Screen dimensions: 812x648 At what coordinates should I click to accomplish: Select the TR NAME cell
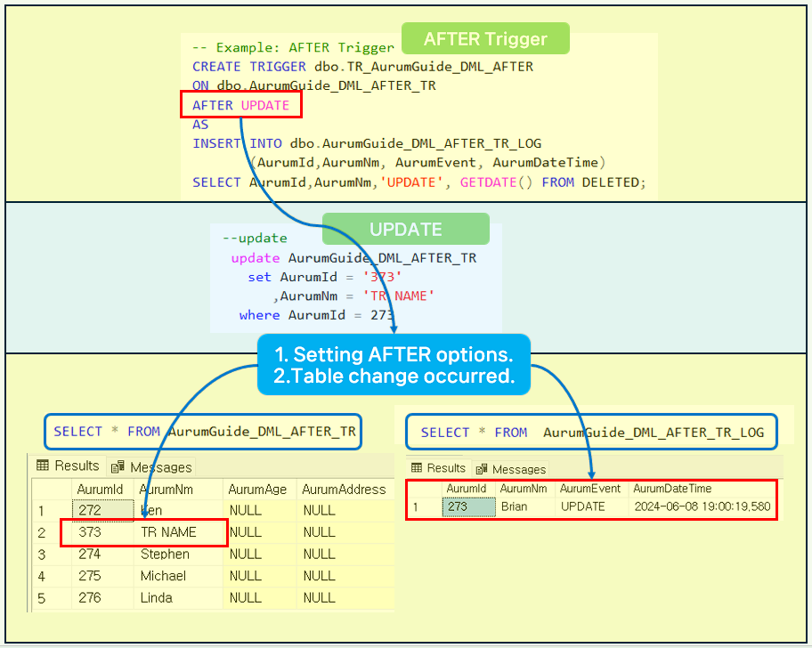tap(178, 532)
